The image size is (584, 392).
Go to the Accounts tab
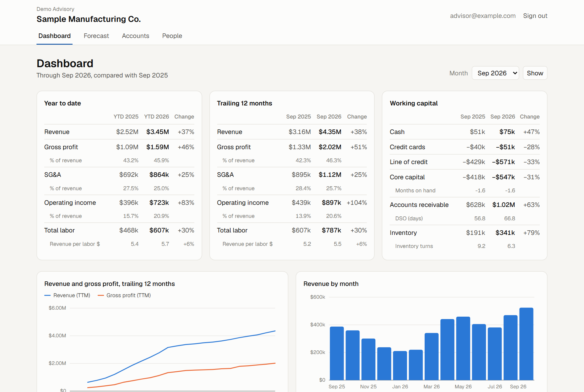point(135,36)
